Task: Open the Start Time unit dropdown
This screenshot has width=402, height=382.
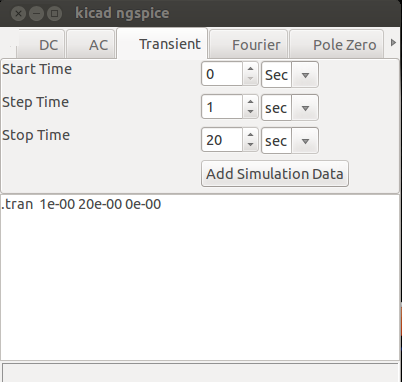Action: tap(290, 75)
